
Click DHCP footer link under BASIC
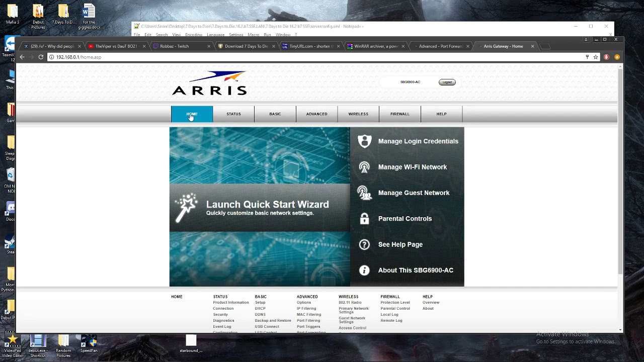click(260, 309)
